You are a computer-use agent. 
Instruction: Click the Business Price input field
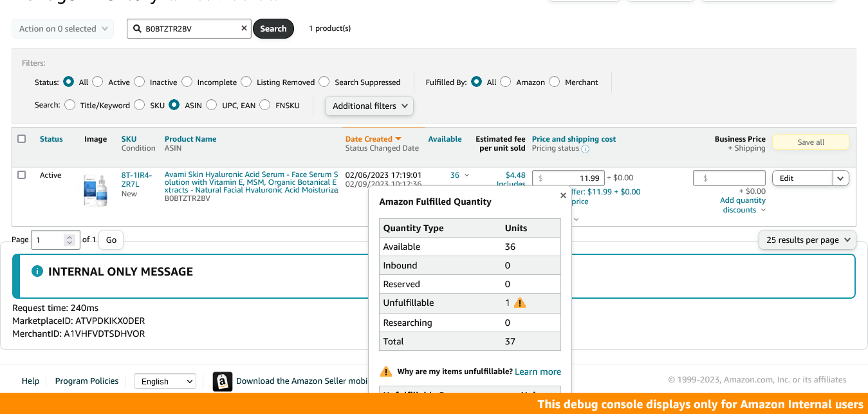coord(730,178)
